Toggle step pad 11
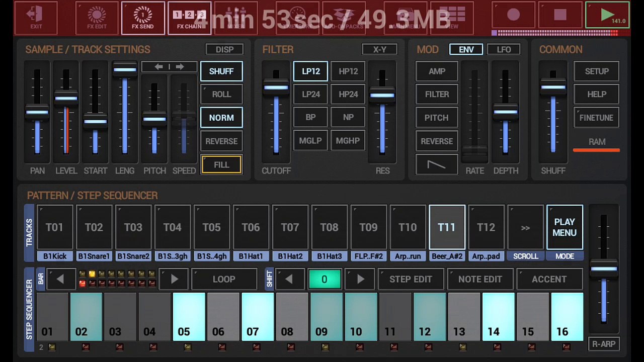Screen dimensions: 644x362 click(395, 317)
